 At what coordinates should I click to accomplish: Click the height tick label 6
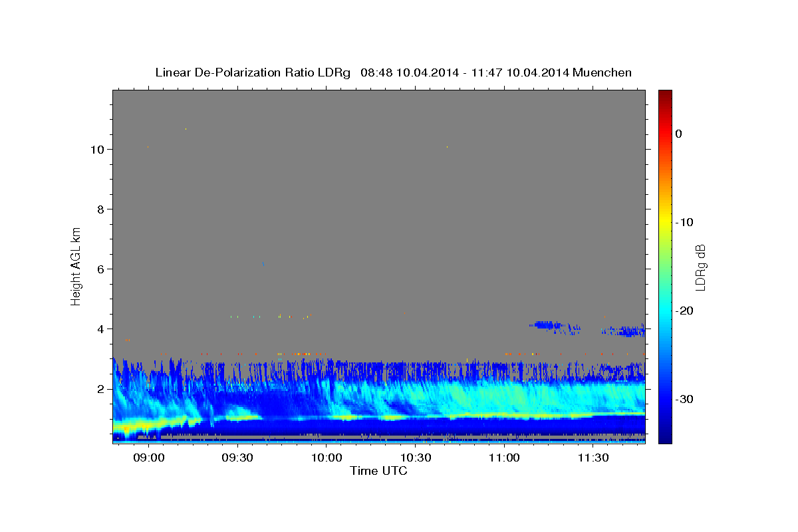coord(100,269)
